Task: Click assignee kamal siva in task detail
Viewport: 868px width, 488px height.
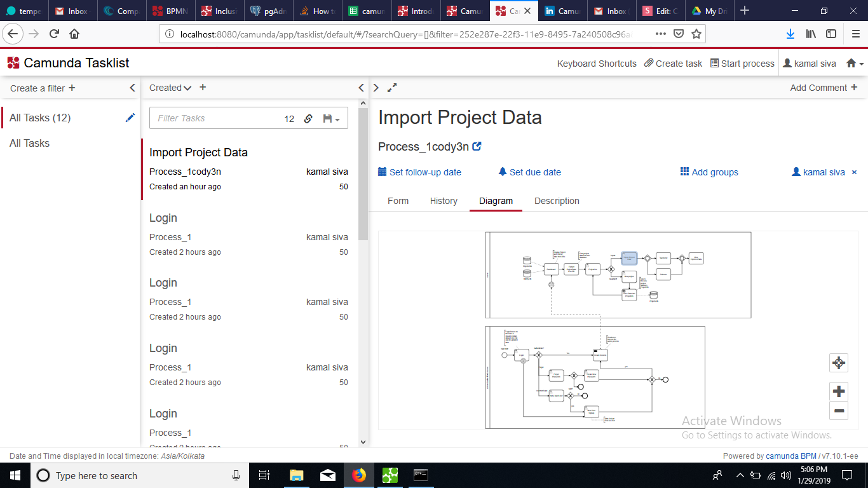Action: click(x=818, y=172)
